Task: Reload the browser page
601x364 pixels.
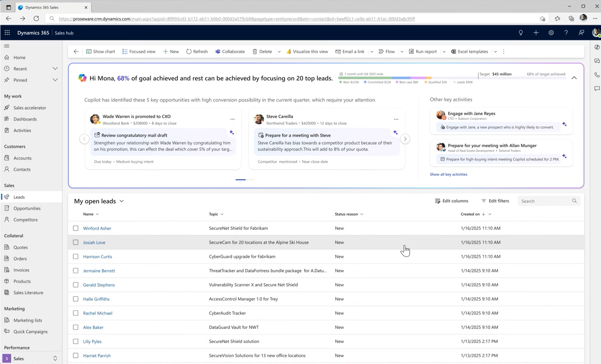Action: pyautogui.click(x=36, y=19)
